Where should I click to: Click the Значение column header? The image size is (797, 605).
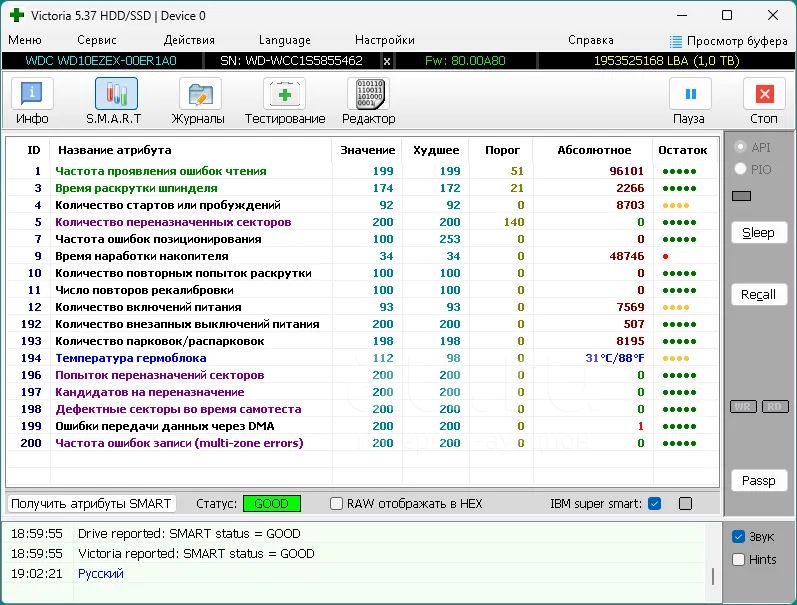coord(367,150)
